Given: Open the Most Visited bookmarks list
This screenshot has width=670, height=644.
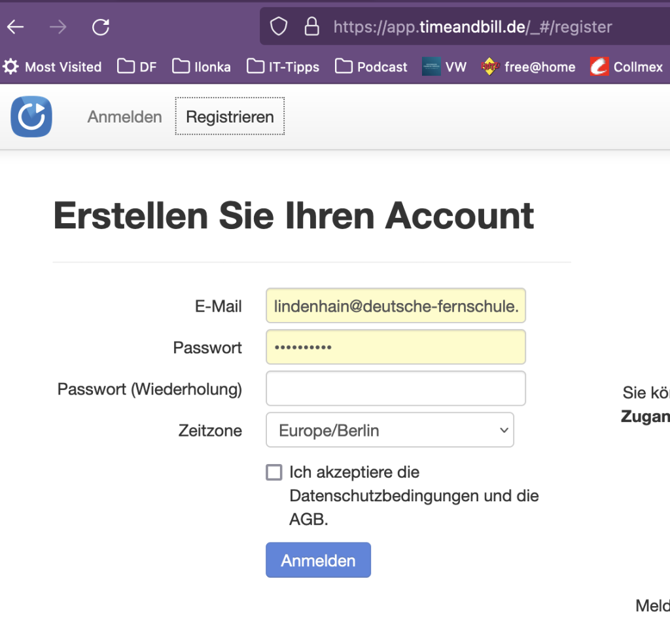Looking at the screenshot, I should click(x=52, y=67).
